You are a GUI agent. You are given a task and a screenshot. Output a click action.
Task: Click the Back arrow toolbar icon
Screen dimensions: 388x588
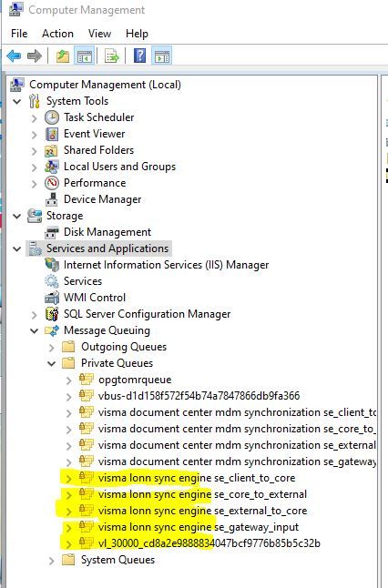pyautogui.click(x=14, y=56)
